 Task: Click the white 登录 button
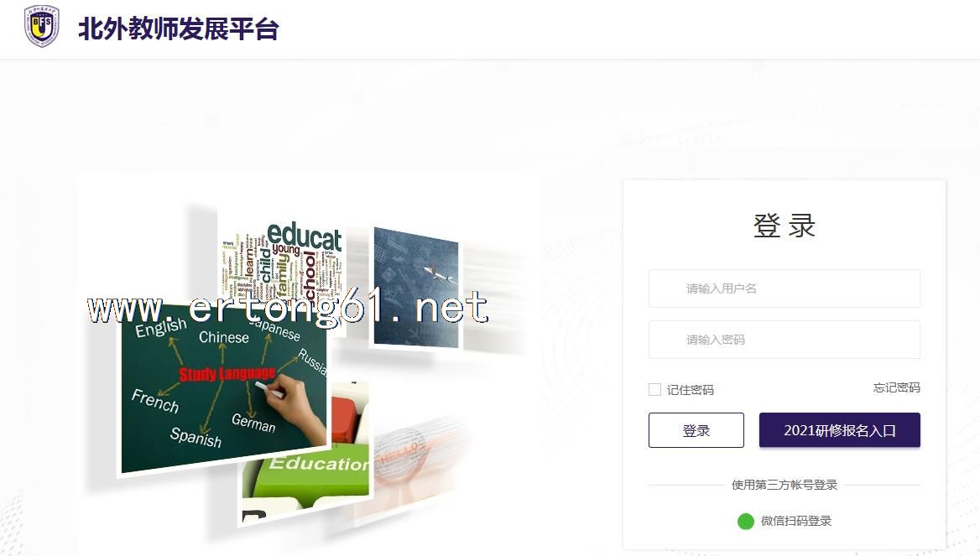click(x=696, y=430)
